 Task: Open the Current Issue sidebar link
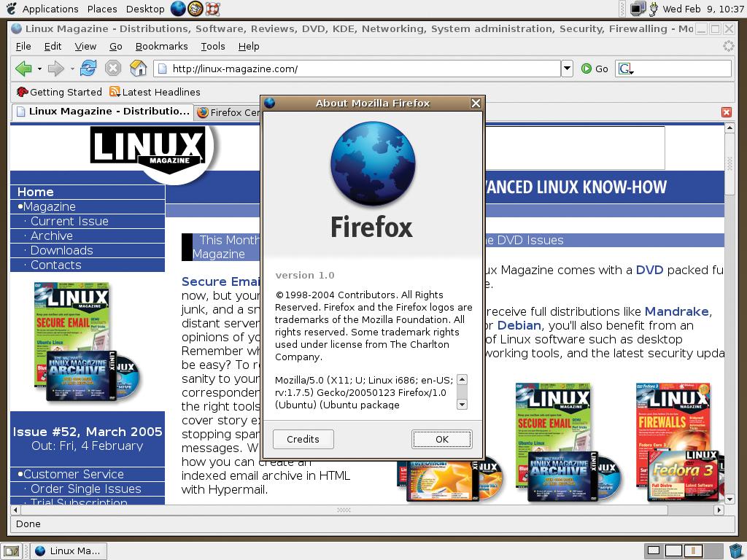(69, 222)
